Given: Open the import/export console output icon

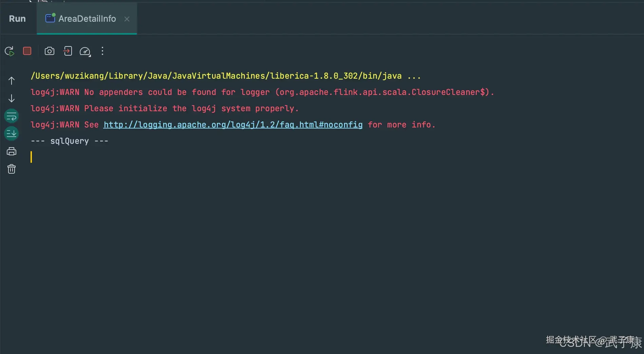Looking at the screenshot, I should point(68,51).
